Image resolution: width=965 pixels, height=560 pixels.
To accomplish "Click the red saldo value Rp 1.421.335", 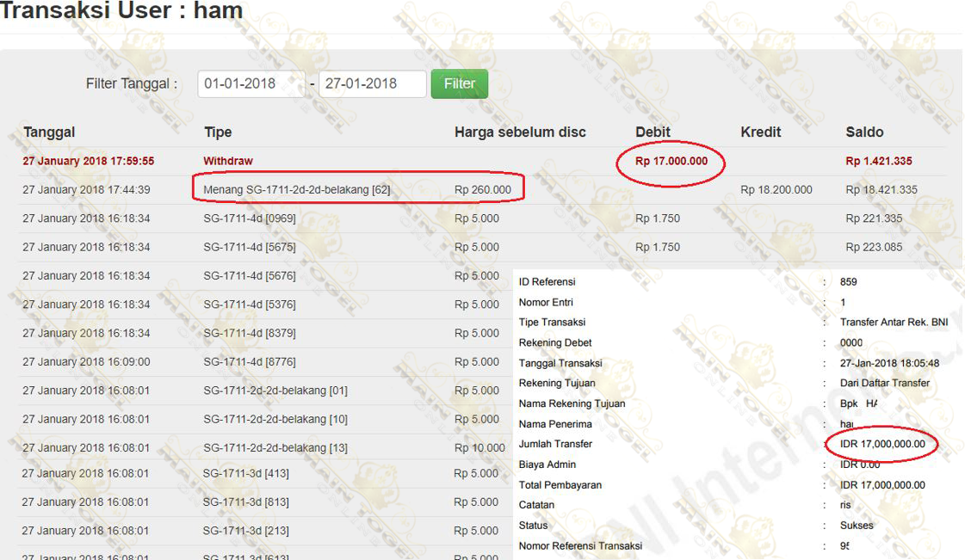I will point(879,161).
